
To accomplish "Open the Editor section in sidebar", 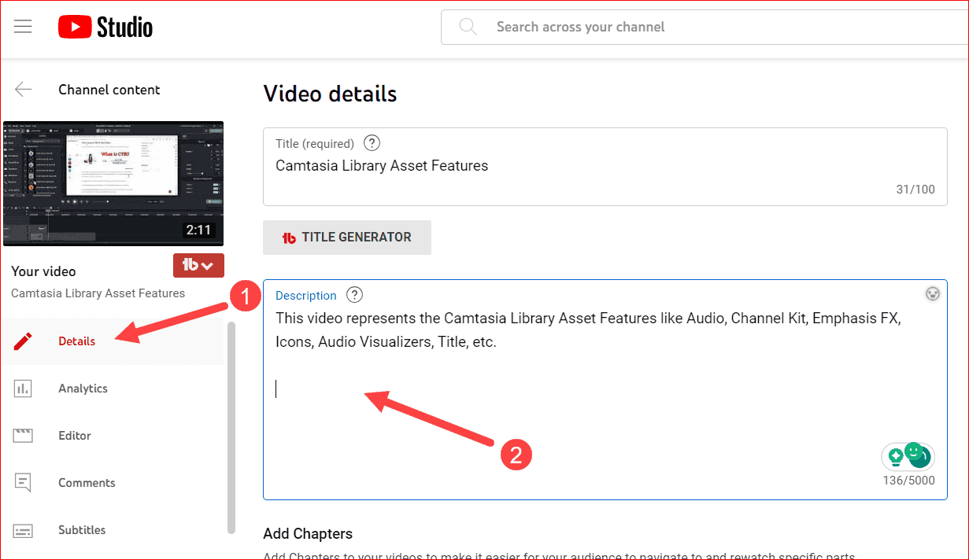I will (75, 436).
